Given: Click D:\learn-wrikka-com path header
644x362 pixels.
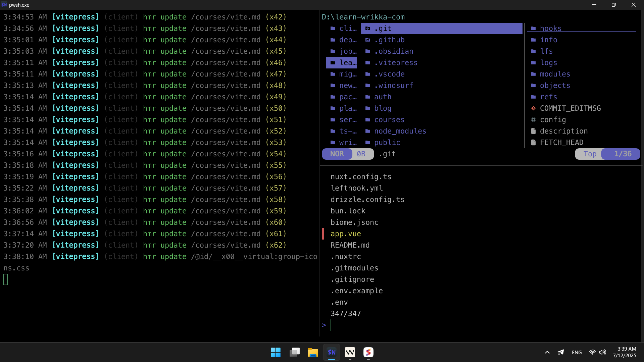Looking at the screenshot, I should pyautogui.click(x=363, y=17).
